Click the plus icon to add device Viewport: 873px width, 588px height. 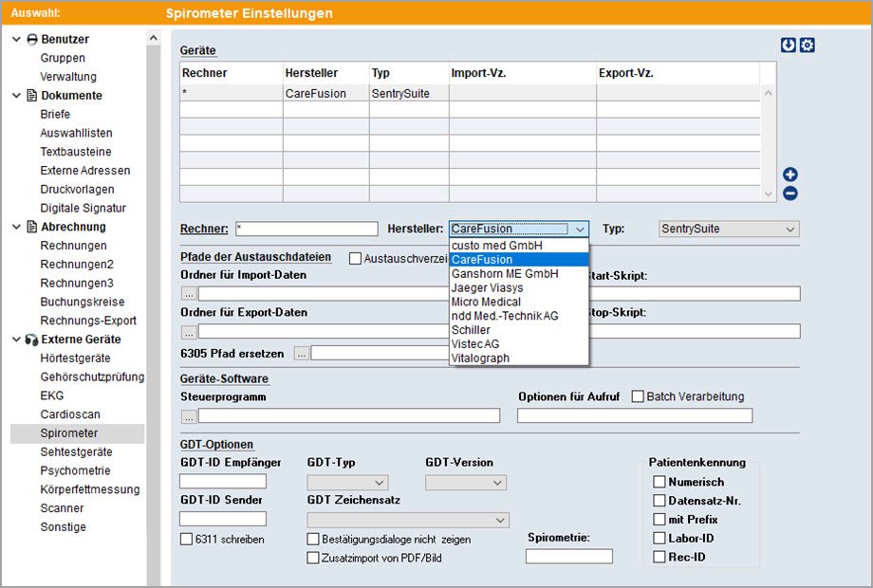789,175
